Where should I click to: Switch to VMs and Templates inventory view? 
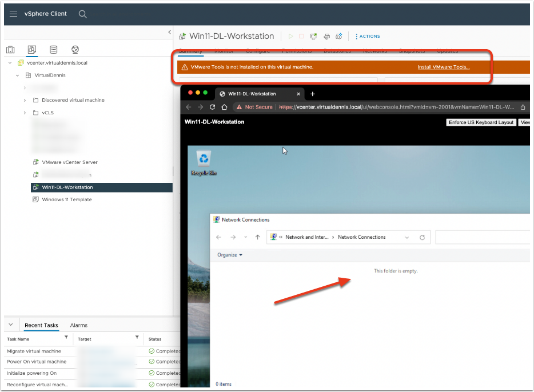click(32, 50)
